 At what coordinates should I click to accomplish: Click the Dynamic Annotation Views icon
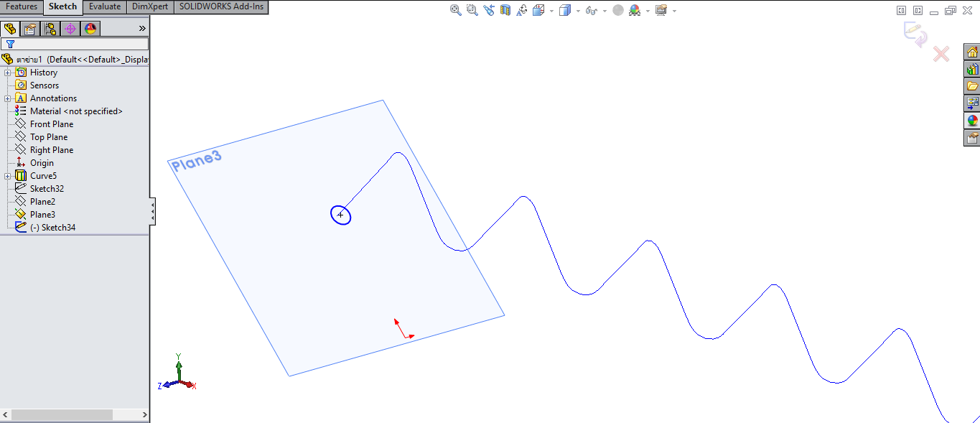(x=522, y=10)
